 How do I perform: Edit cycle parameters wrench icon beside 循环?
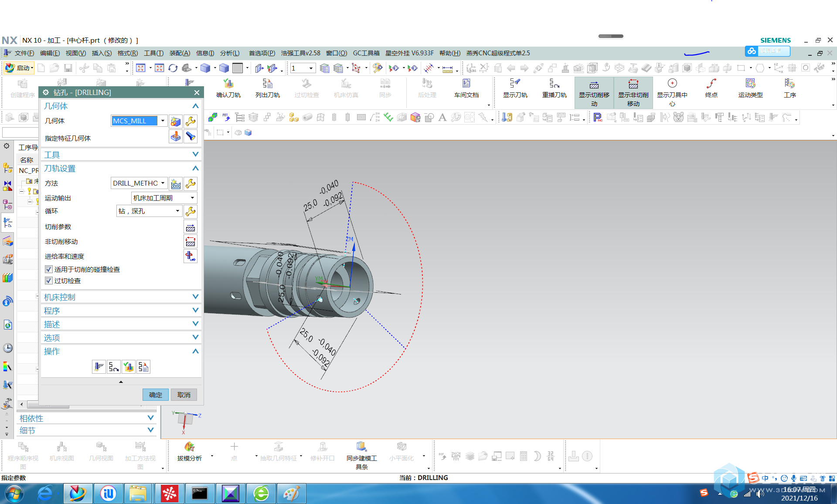tap(191, 211)
